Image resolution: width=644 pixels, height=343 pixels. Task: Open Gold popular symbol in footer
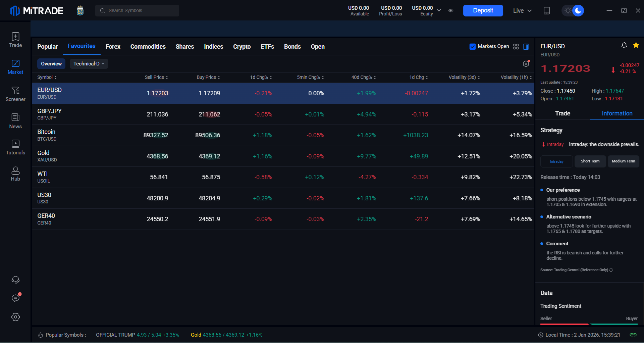(226, 335)
